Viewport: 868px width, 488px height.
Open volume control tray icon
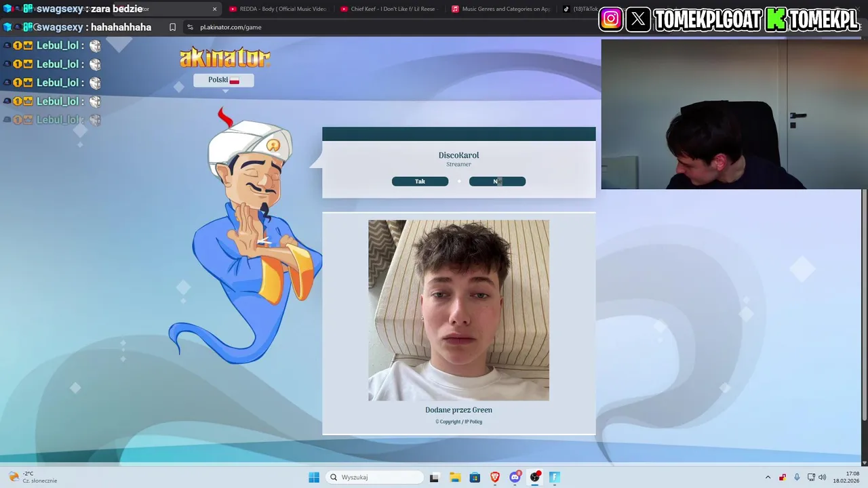click(823, 477)
